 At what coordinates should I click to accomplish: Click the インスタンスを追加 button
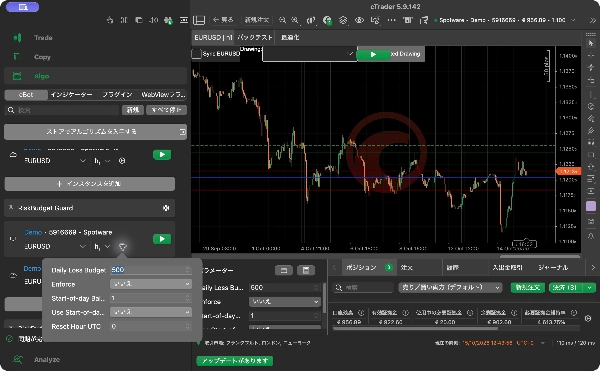(90, 184)
